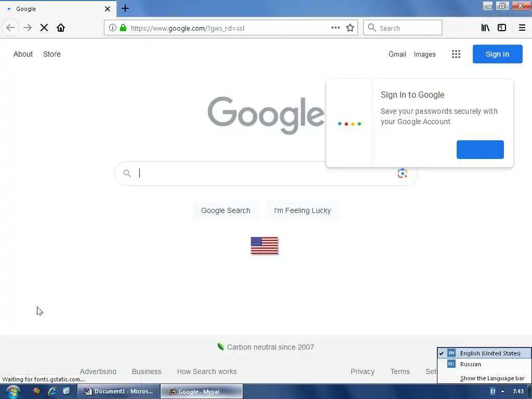Click the blue Sign in button
The height and width of the screenshot is (399, 532).
(x=497, y=54)
